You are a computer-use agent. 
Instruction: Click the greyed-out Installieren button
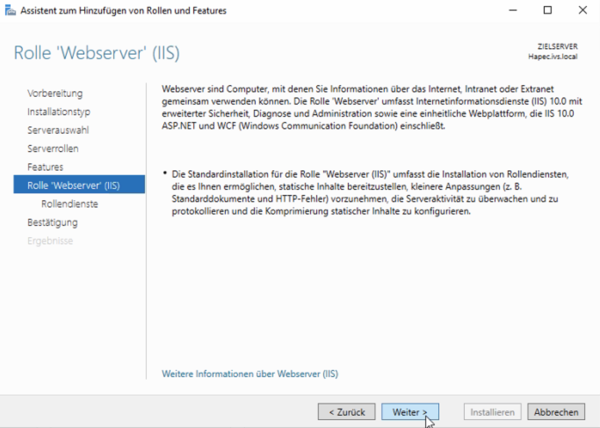click(492, 412)
